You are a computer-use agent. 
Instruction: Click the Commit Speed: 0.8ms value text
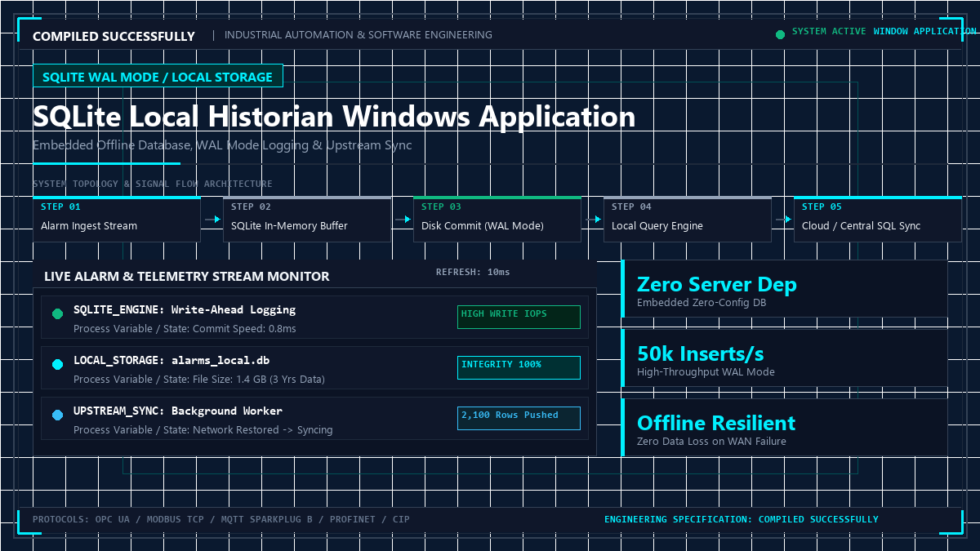click(244, 328)
